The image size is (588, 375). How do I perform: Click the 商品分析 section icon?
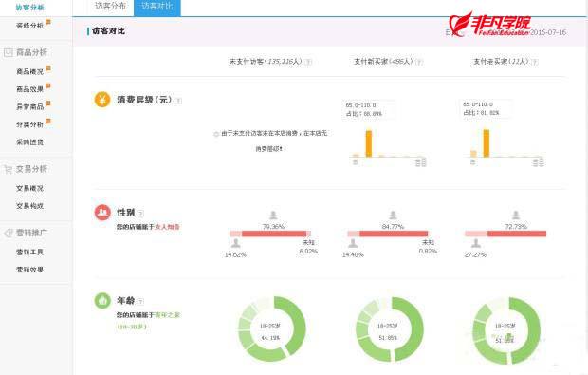[9, 52]
